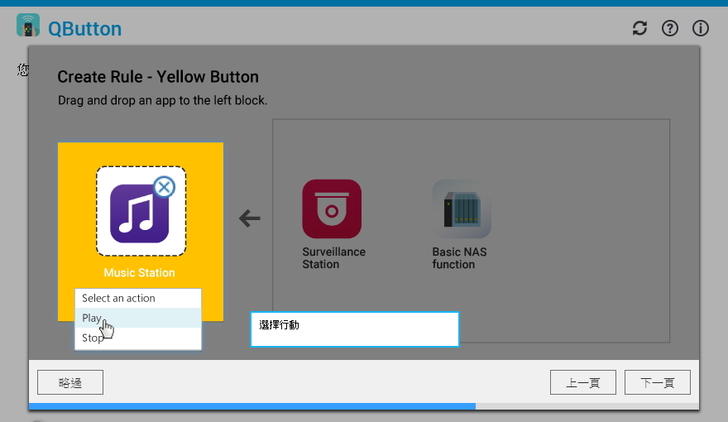Viewport: 728px width, 422px height.
Task: Open the help question mark icon
Action: coord(670,28)
